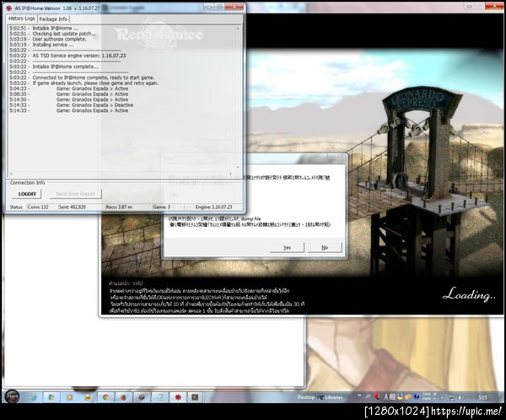The height and width of the screenshot is (420, 506).
Task: Click the 'Sent: 482,820' status field
Action: pos(73,207)
